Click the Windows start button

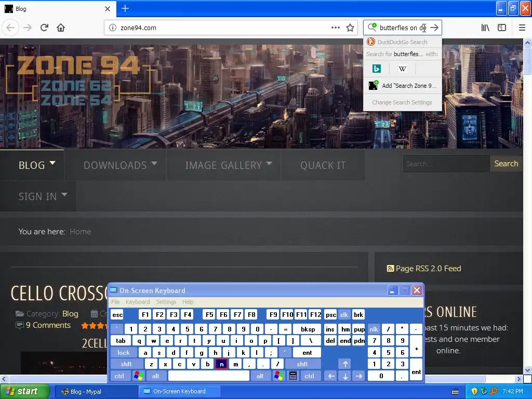click(25, 391)
